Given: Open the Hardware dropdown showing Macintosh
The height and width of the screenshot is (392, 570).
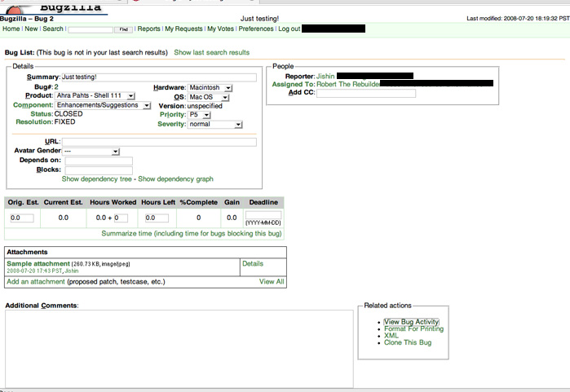Looking at the screenshot, I should pos(210,87).
